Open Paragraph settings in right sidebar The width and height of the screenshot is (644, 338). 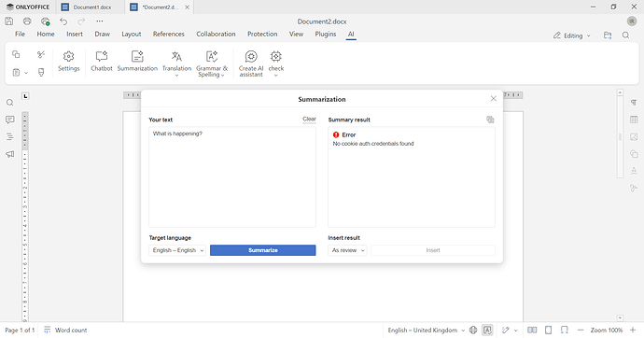[634, 103]
